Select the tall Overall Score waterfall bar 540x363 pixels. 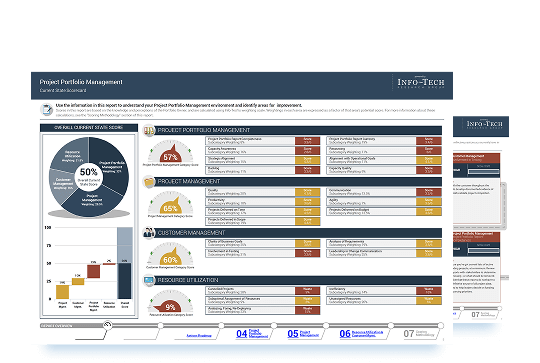pos(124,263)
